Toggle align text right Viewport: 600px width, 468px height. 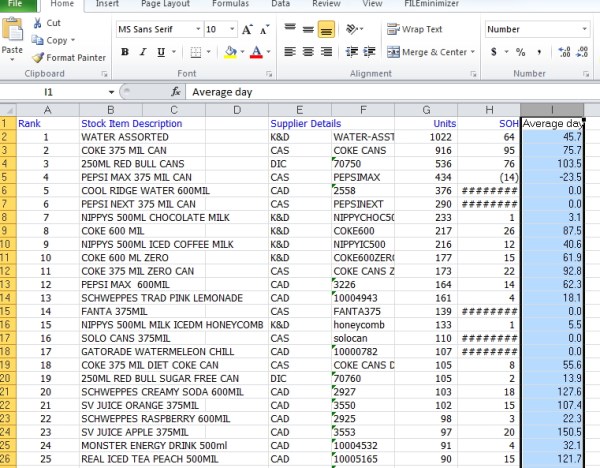pyautogui.click(x=326, y=51)
